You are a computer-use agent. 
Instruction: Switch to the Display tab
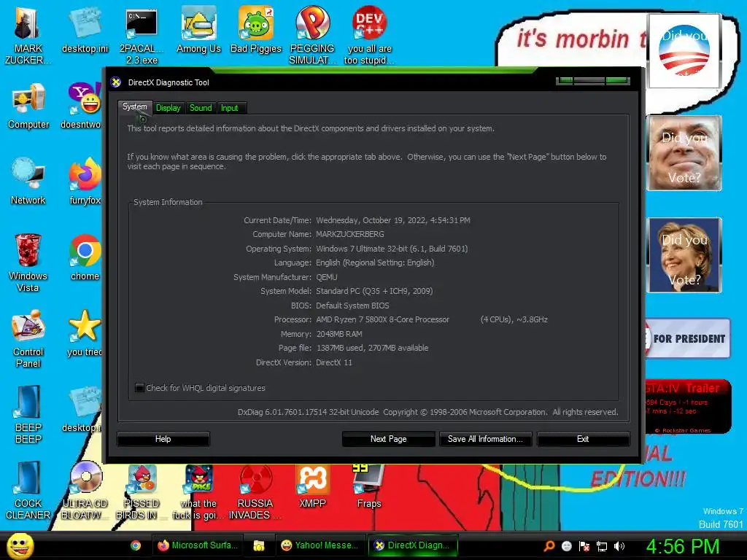(169, 108)
